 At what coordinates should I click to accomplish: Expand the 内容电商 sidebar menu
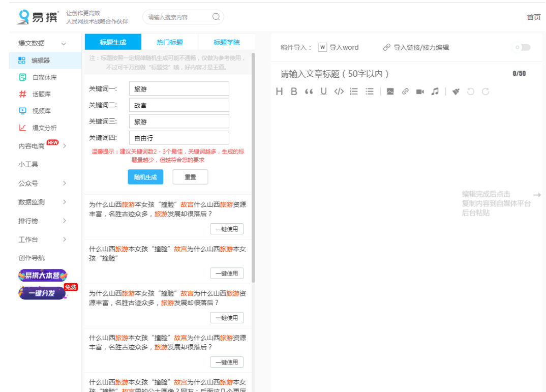click(x=65, y=146)
